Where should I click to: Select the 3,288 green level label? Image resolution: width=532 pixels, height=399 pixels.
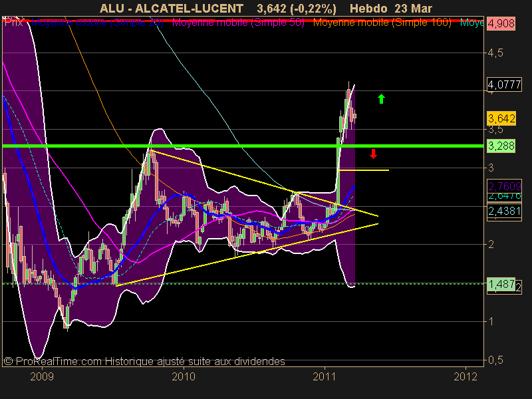pyautogui.click(x=501, y=146)
